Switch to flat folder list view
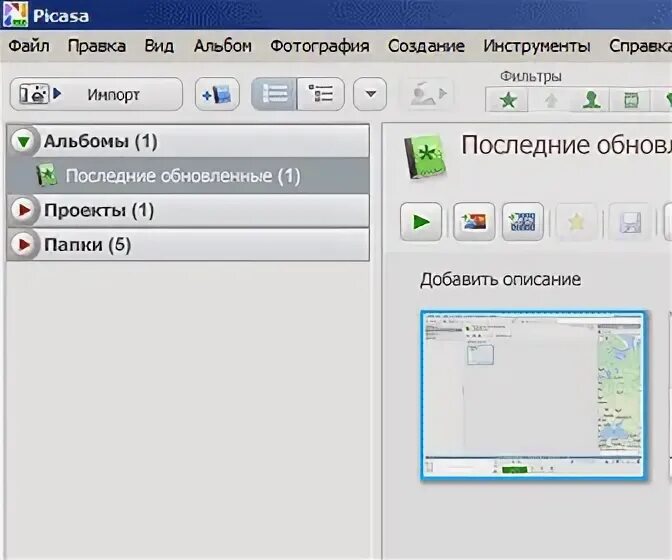This screenshot has width=672, height=560. (x=274, y=94)
